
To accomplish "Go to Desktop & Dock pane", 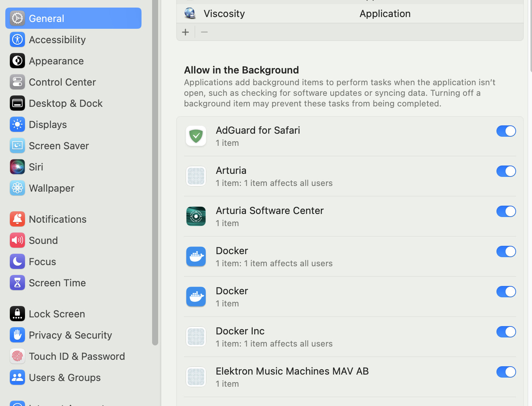I will (65, 103).
